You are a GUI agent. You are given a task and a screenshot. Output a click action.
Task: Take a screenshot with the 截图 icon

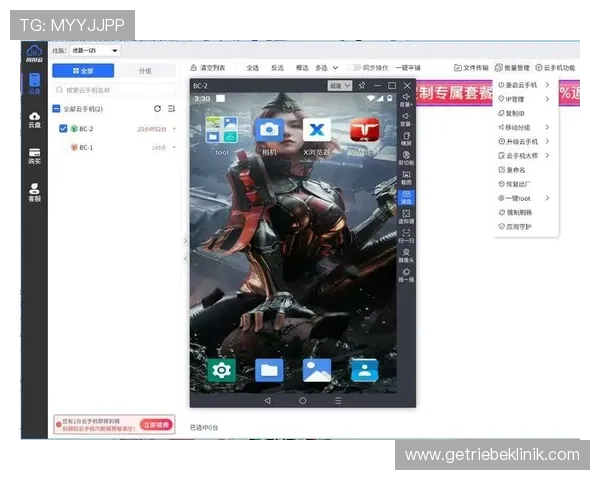(406, 178)
